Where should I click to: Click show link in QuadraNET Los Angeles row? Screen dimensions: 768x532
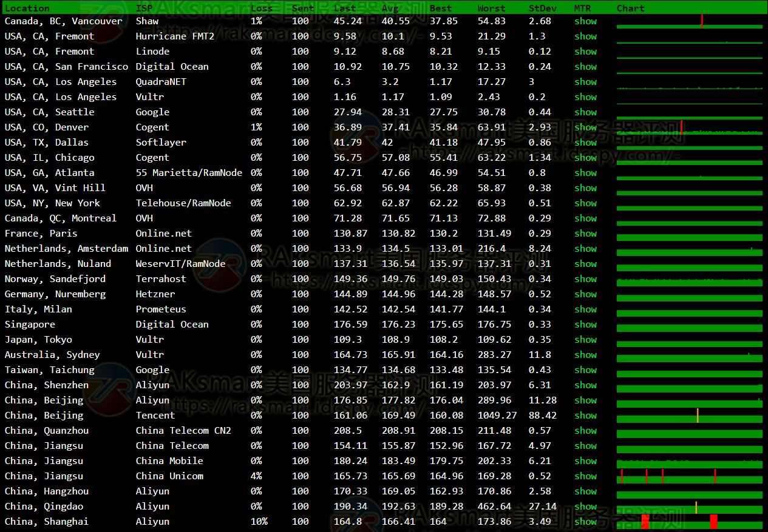pos(585,82)
